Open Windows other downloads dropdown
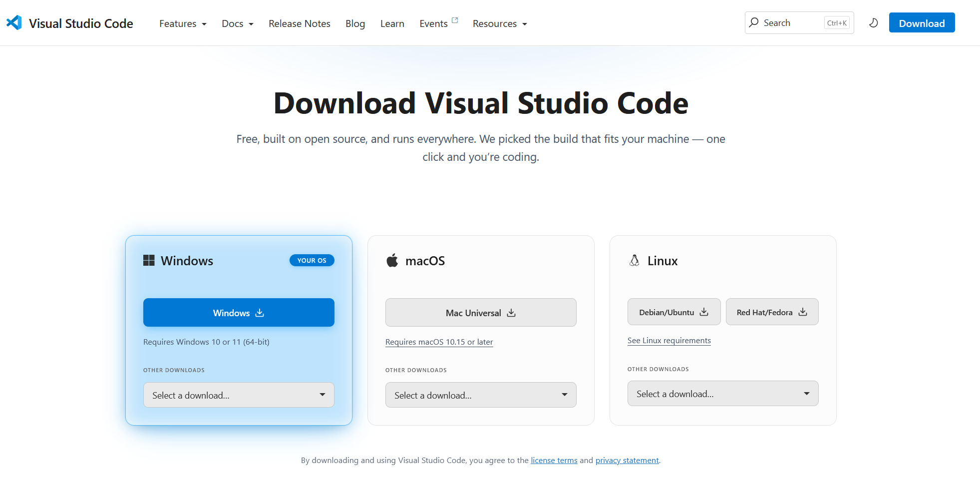 pyautogui.click(x=239, y=395)
